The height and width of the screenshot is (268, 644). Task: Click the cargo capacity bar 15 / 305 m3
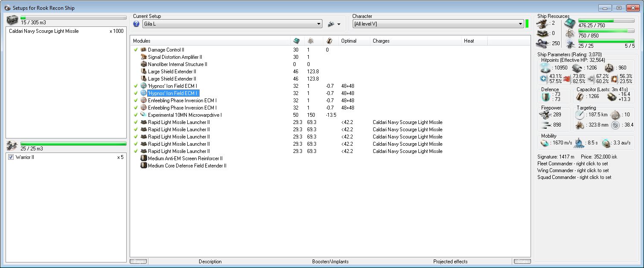pos(73,18)
